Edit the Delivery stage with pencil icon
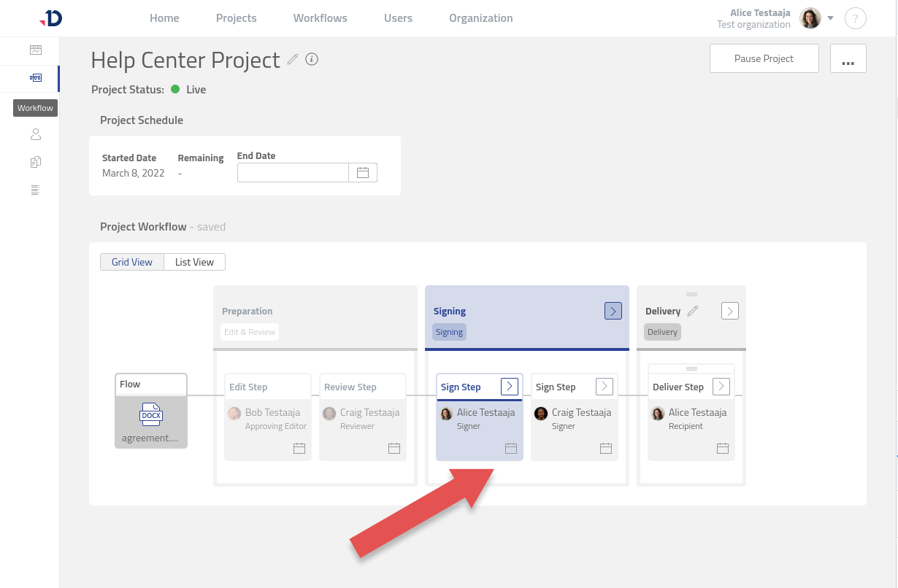The width and height of the screenshot is (898, 588). click(693, 311)
